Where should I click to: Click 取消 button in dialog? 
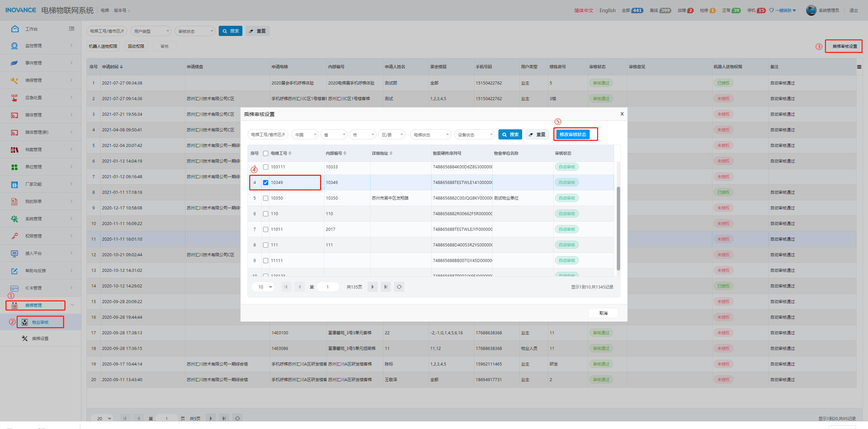tap(603, 313)
